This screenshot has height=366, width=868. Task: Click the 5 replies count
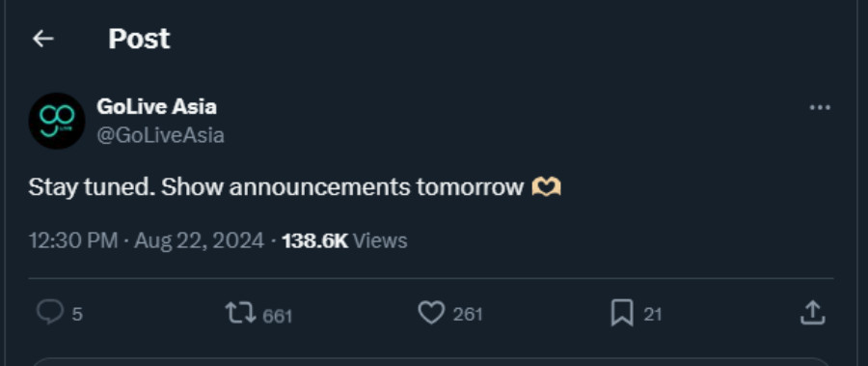[x=77, y=315]
